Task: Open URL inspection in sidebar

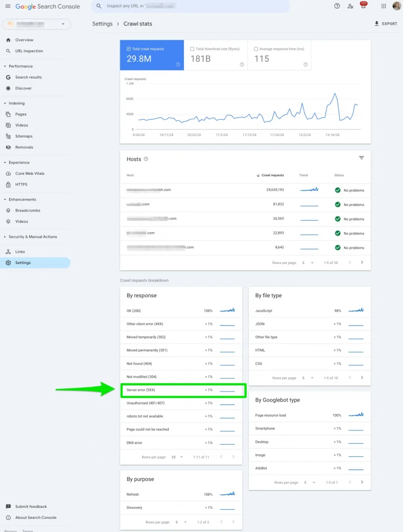Action: pos(29,51)
